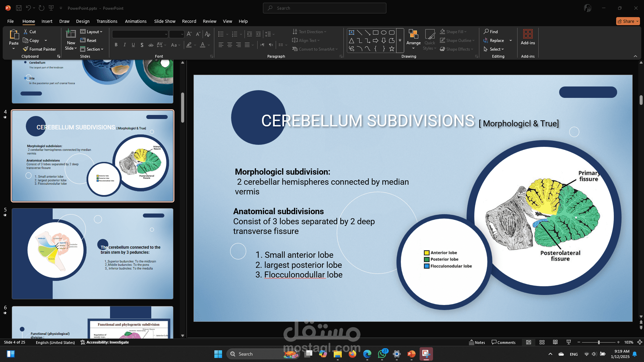Expand the shapes gallery More arrow
The image size is (644, 362).
click(400, 41)
